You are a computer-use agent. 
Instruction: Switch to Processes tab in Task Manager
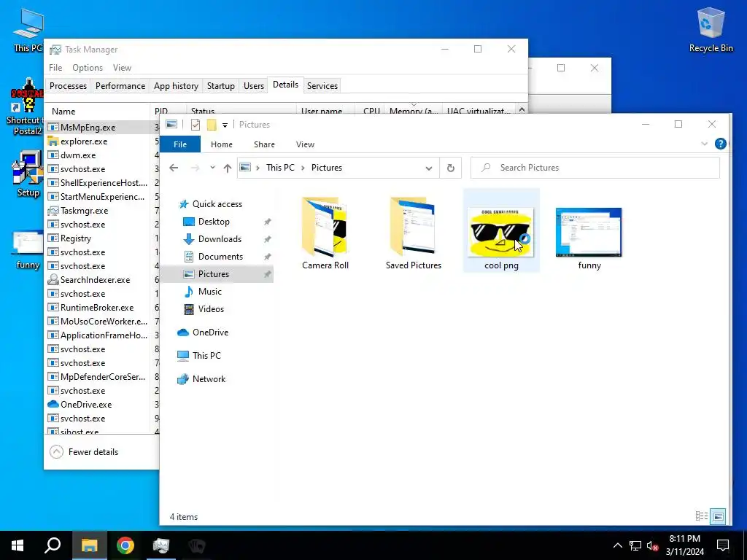68,86
